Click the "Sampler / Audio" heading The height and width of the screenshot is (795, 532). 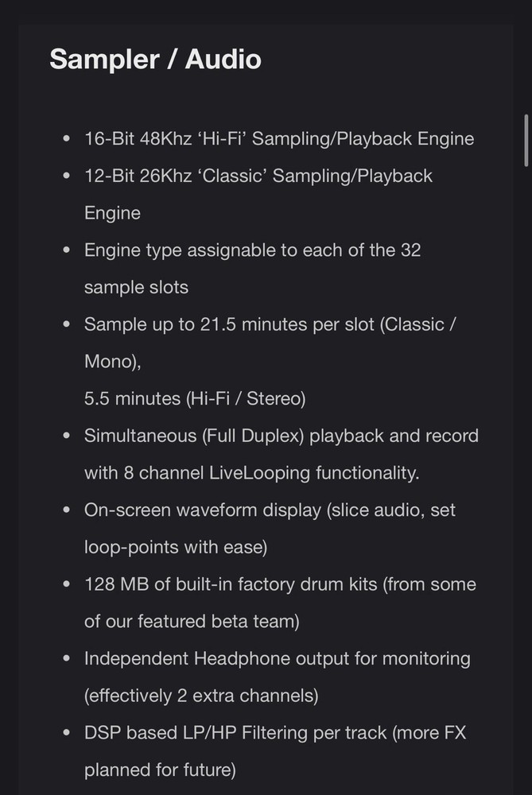[155, 60]
